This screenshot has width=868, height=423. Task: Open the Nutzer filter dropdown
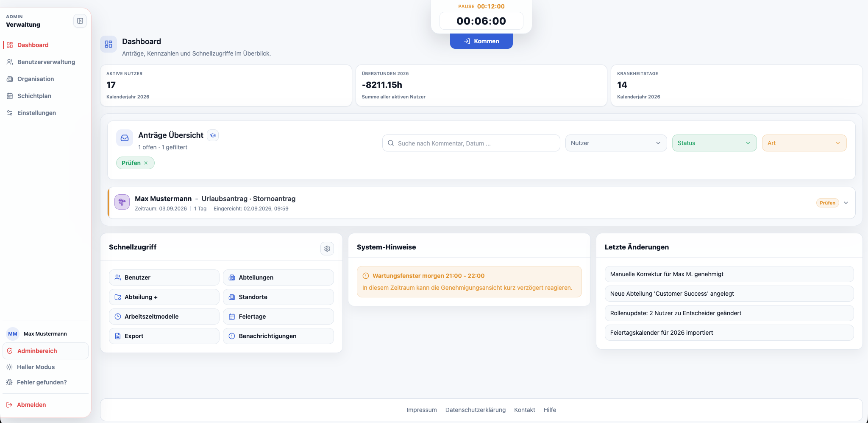coord(616,143)
